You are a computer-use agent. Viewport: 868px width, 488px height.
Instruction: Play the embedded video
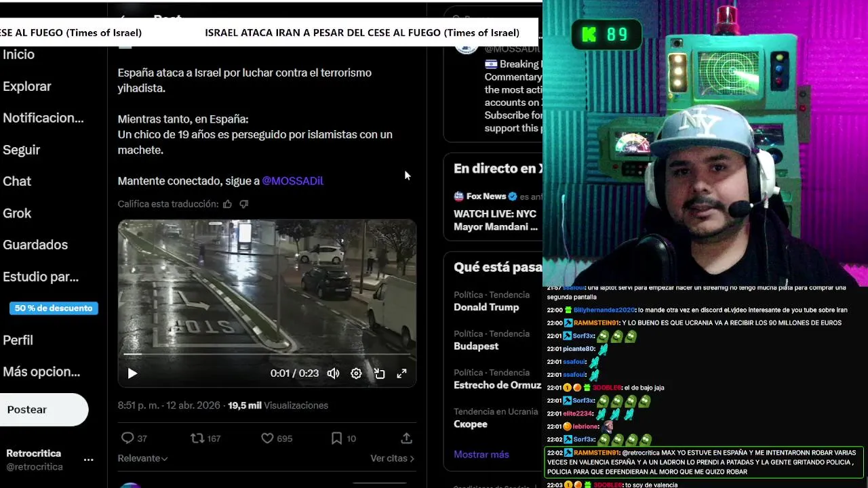coord(132,373)
